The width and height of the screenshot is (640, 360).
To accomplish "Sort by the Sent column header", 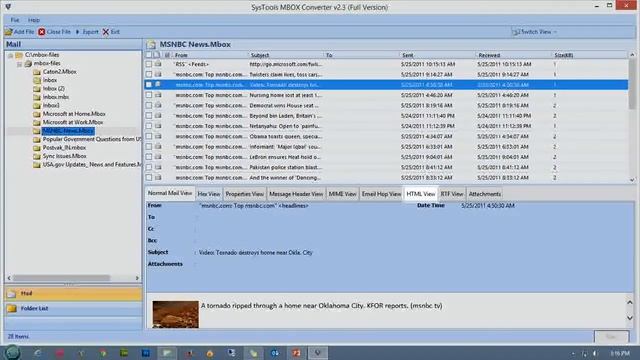I will click(x=438, y=55).
